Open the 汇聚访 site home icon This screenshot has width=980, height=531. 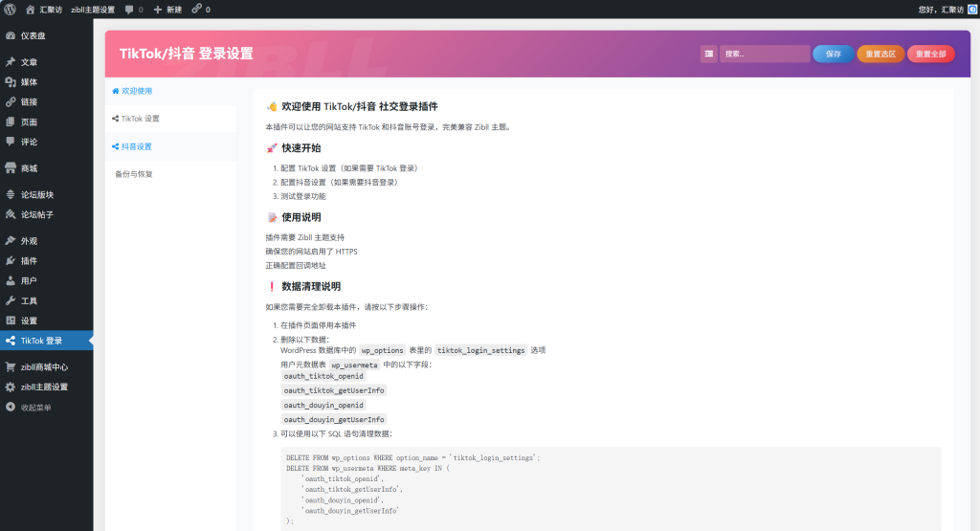coord(30,10)
